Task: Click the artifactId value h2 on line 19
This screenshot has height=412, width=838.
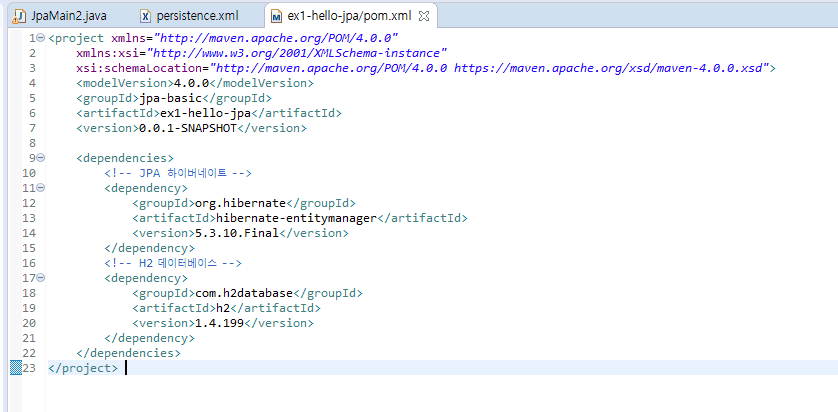Action: (223, 308)
